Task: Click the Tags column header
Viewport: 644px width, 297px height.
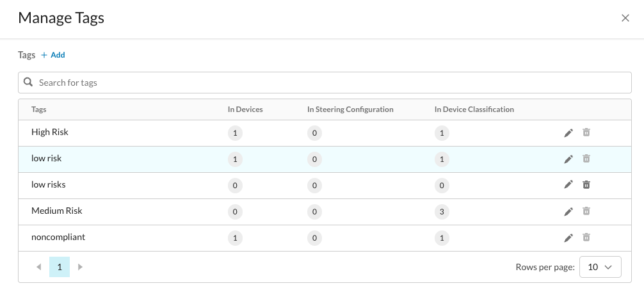Action: pyautogui.click(x=38, y=109)
